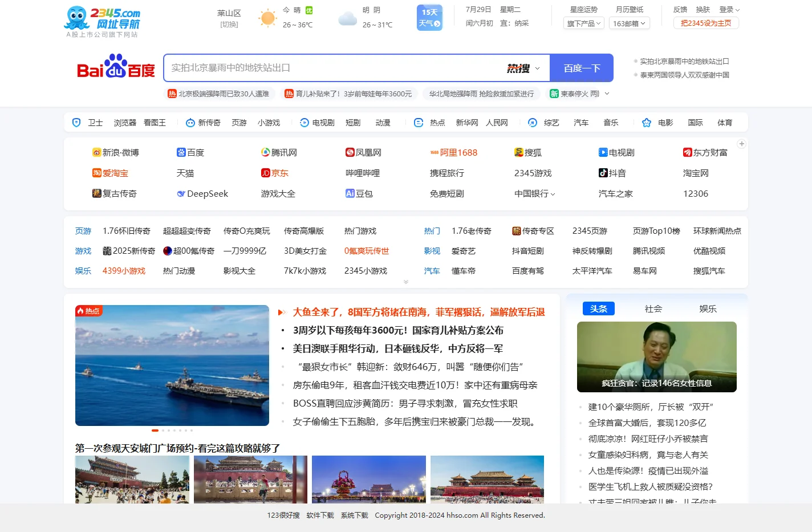Open 建10个豪华厕所 news item

click(x=651, y=407)
